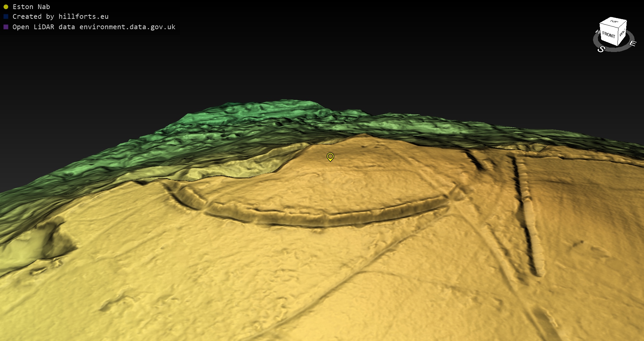644x341 pixels.
Task: Click the dark blue legend square
Action: (x=6, y=16)
